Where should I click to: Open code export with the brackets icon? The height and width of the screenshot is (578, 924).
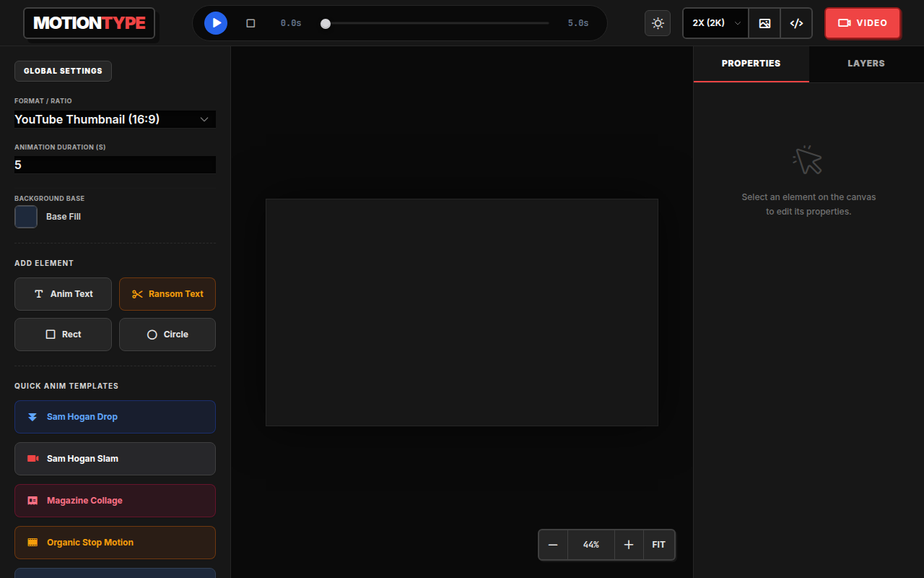point(796,23)
